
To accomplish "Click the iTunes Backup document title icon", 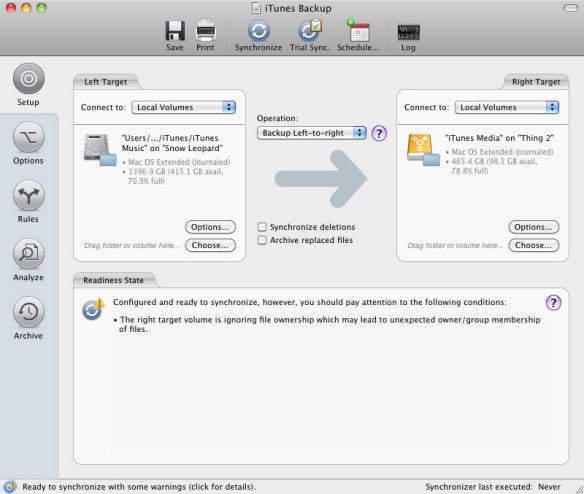I will click(x=256, y=8).
